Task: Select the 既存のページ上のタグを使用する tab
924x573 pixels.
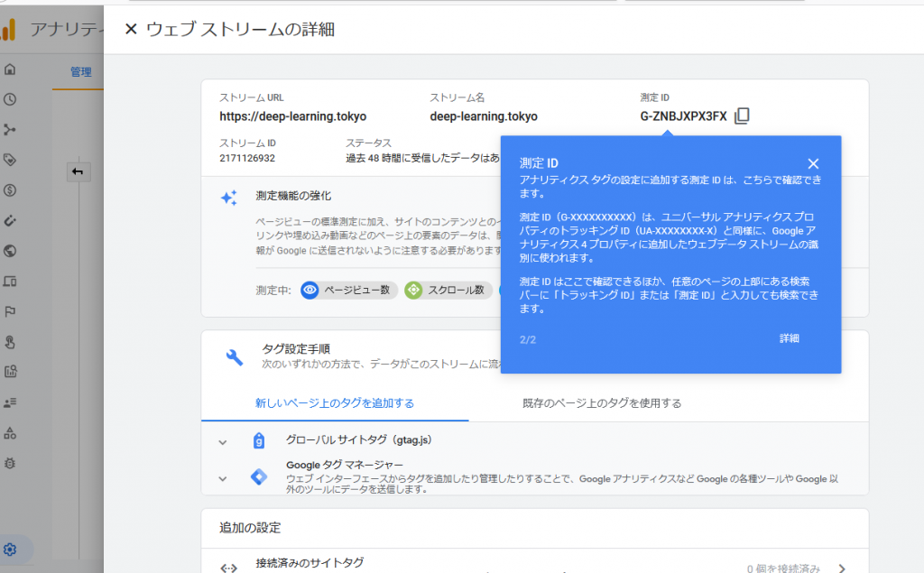Action: pyautogui.click(x=602, y=403)
